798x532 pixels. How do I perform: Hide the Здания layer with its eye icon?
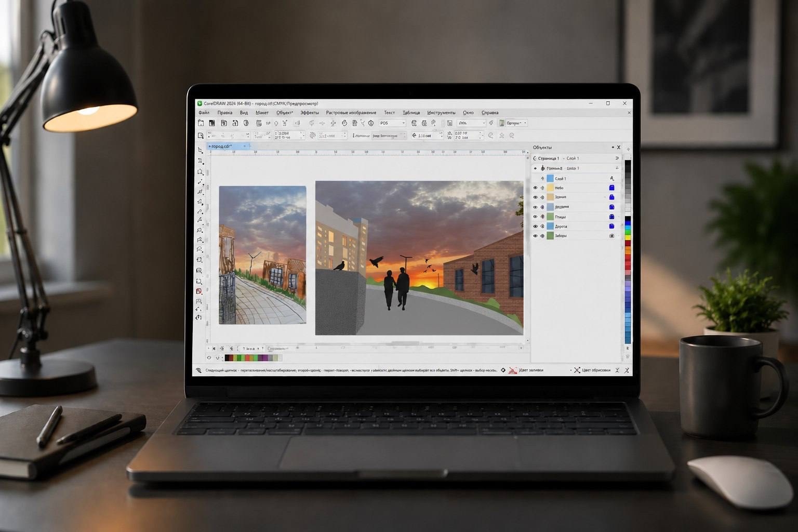point(536,197)
